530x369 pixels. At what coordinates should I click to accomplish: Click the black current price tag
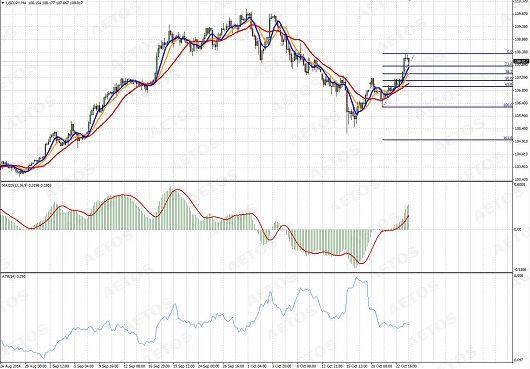tap(521, 62)
